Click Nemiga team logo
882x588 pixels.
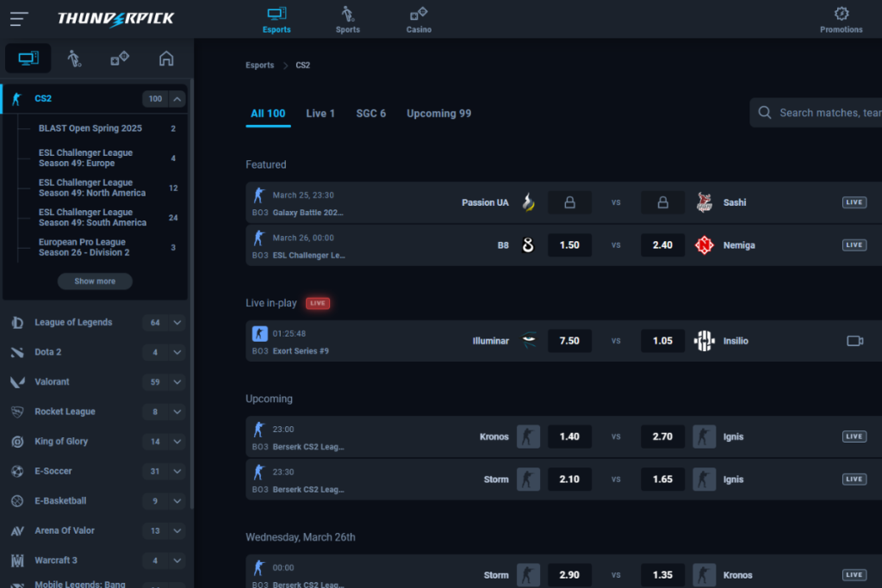704,245
